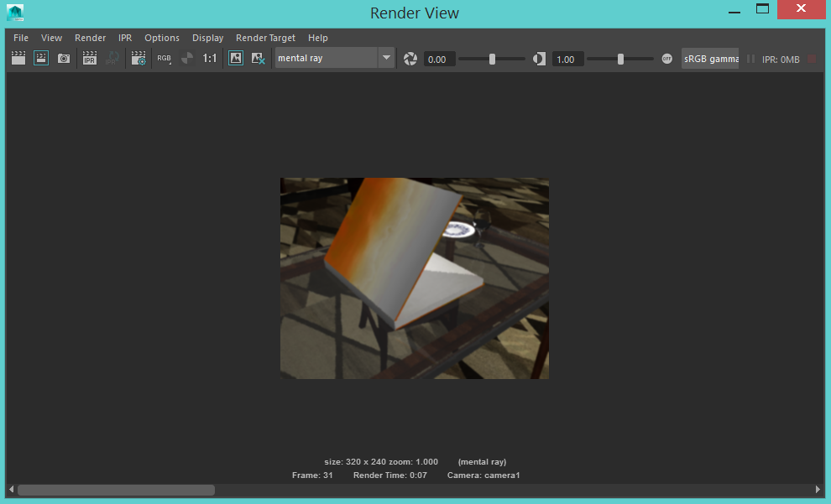831x504 pixels.
Task: Keep the current image in render view
Action: 236,58
